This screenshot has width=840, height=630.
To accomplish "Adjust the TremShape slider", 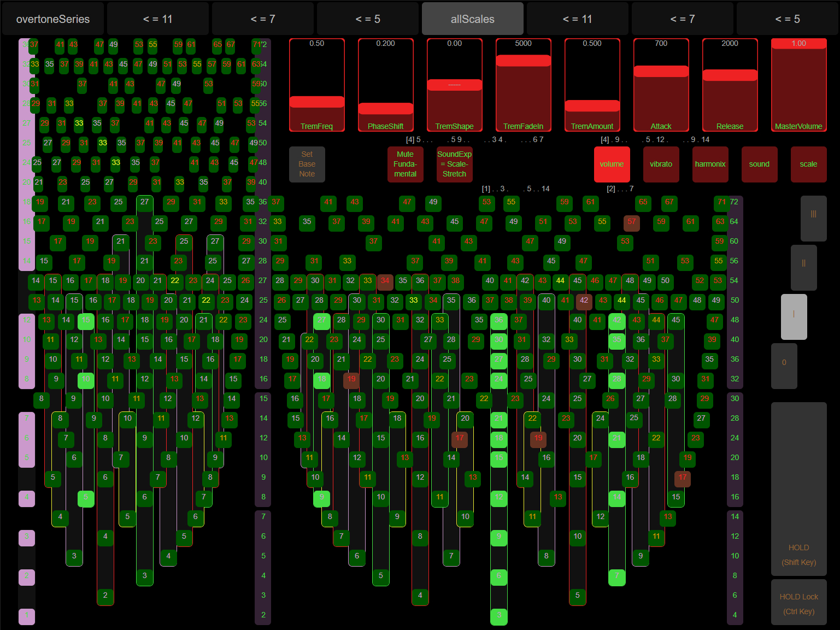I will click(x=455, y=85).
